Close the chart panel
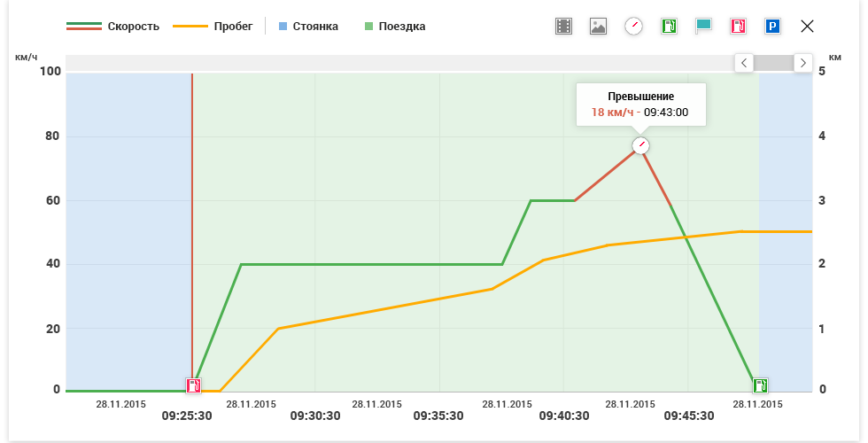 coord(807,27)
